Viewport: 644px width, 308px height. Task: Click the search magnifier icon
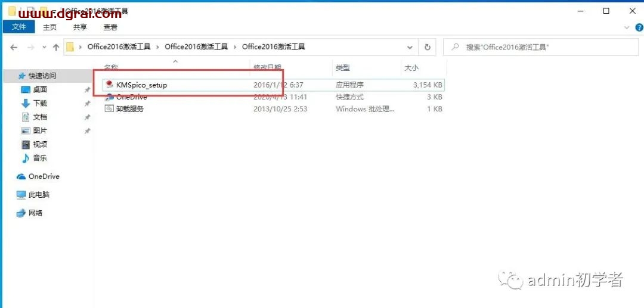click(454, 46)
